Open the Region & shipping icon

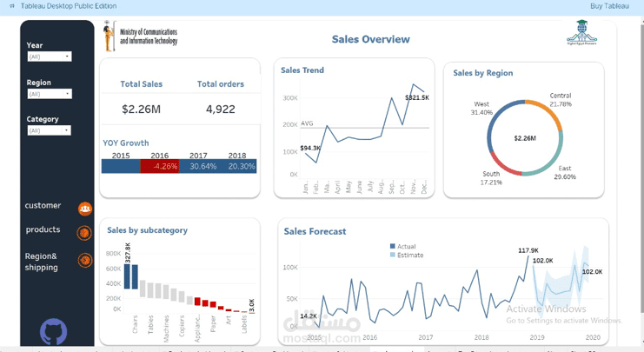pyautogui.click(x=85, y=260)
